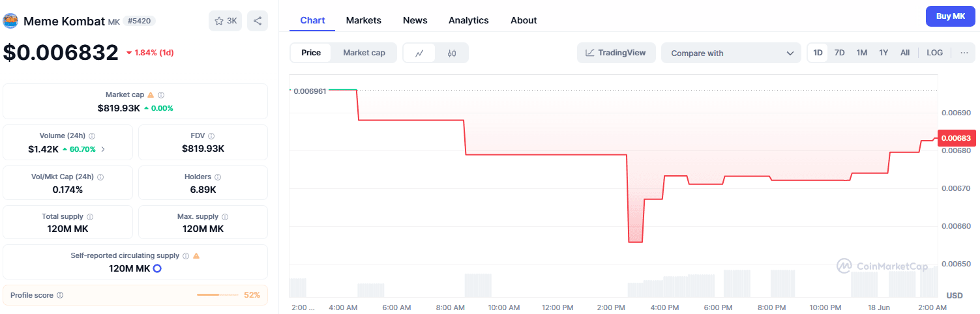Toggle LOG scale on chart
Screen dimensions: 980x314
934,53
